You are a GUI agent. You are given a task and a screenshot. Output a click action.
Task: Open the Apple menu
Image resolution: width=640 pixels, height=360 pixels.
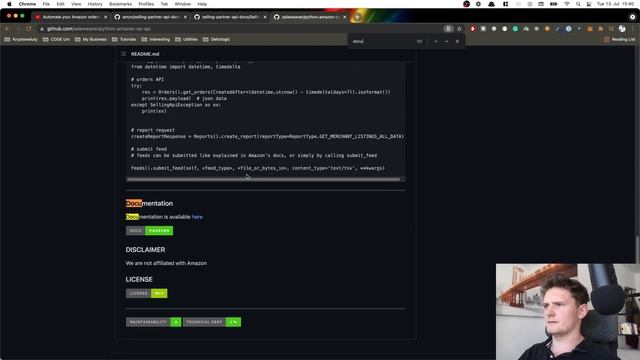(x=9, y=4)
